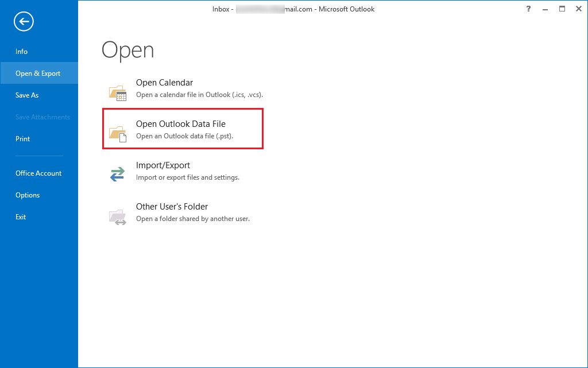Choose Save As in the sidebar

[27, 95]
